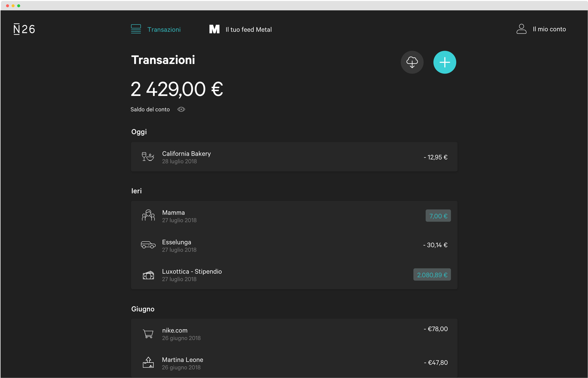Click the macOS green fullscreen window button
588x378 pixels.
pyautogui.click(x=19, y=6)
